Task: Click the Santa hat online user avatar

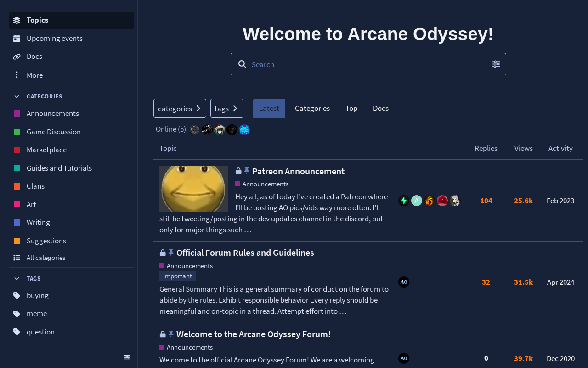Action: click(x=220, y=130)
